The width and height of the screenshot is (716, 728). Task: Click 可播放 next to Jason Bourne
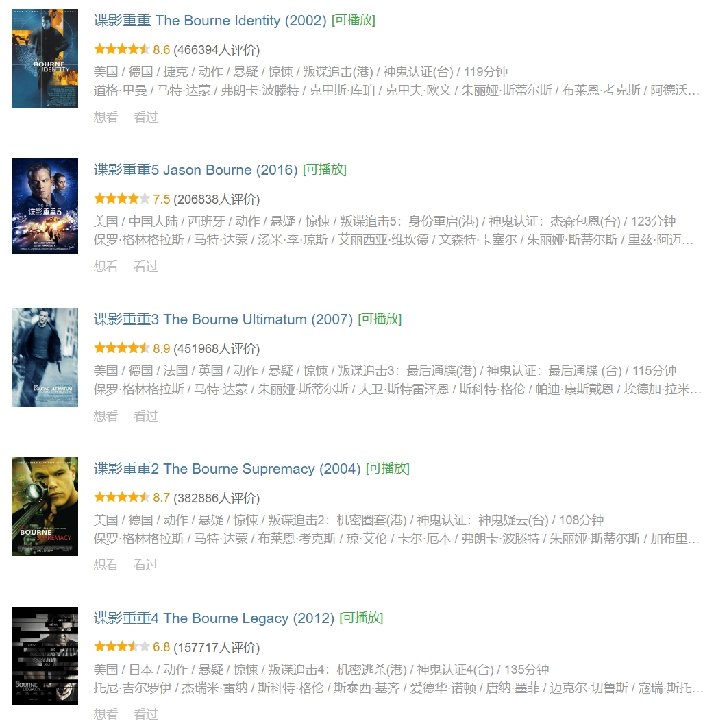tap(325, 170)
